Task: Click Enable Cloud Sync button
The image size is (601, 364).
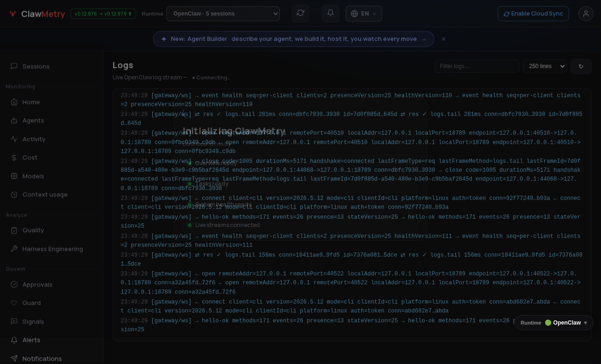Action: 533,14
